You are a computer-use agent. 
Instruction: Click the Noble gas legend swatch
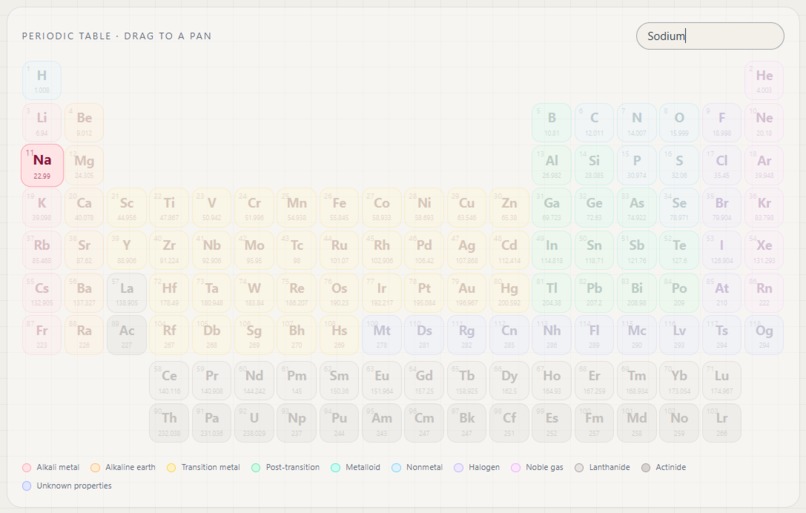tap(516, 467)
